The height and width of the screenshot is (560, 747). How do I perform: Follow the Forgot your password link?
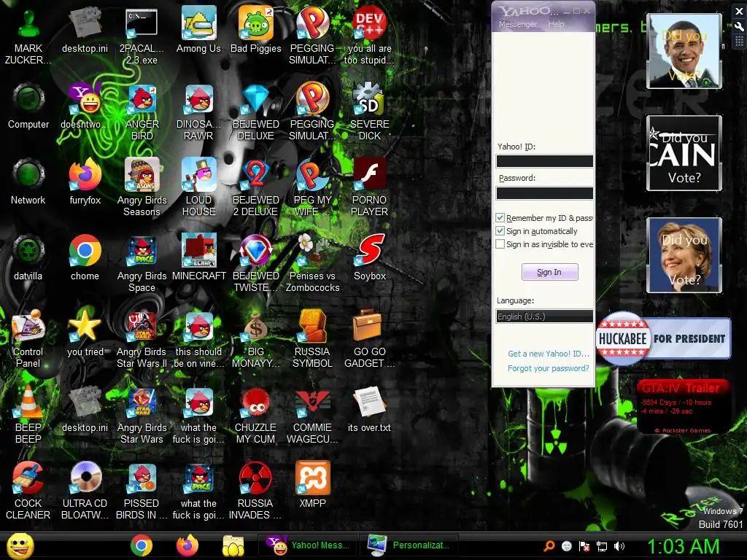[549, 368]
